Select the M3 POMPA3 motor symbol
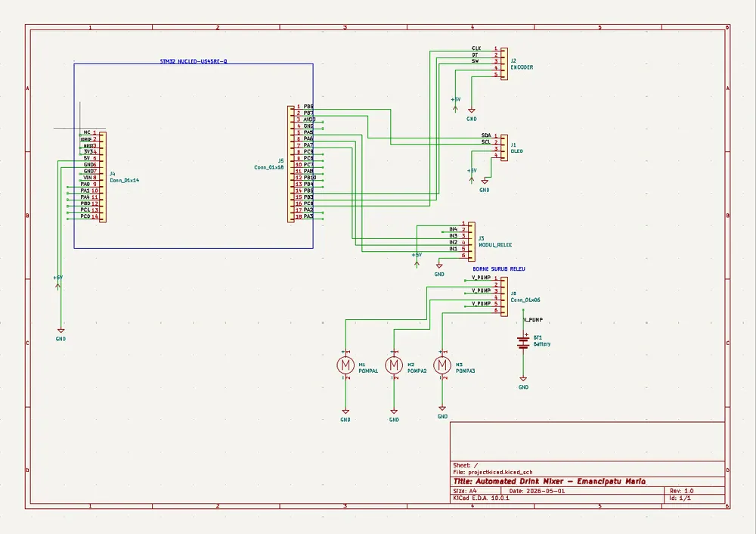Image resolution: width=756 pixels, height=534 pixels. pyautogui.click(x=442, y=365)
